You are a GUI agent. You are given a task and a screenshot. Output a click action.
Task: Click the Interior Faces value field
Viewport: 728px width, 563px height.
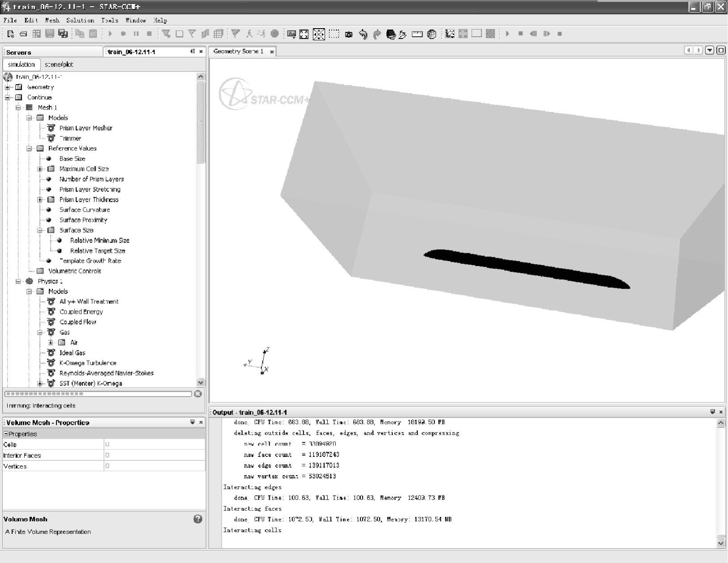tap(154, 455)
